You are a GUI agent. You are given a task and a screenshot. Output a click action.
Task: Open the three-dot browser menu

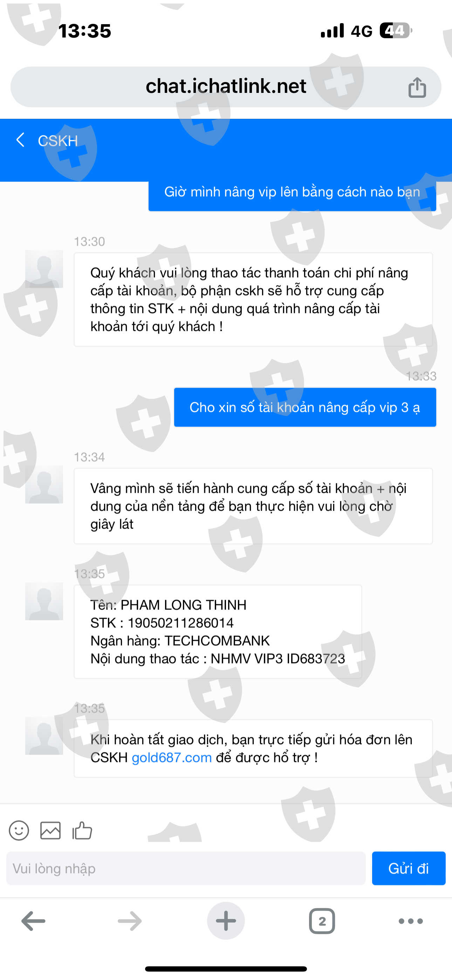(x=411, y=921)
